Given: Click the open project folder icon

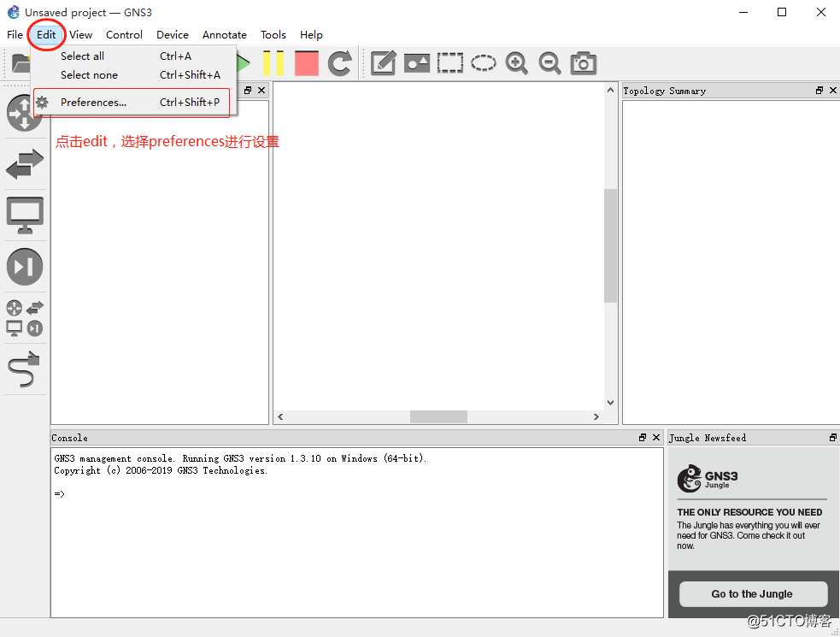Looking at the screenshot, I should pyautogui.click(x=21, y=63).
